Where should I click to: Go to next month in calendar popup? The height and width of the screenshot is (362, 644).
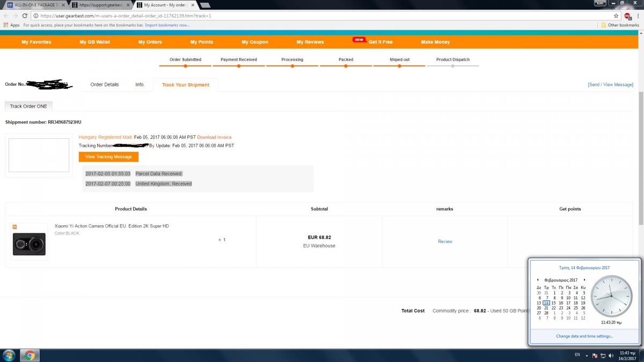584,280
